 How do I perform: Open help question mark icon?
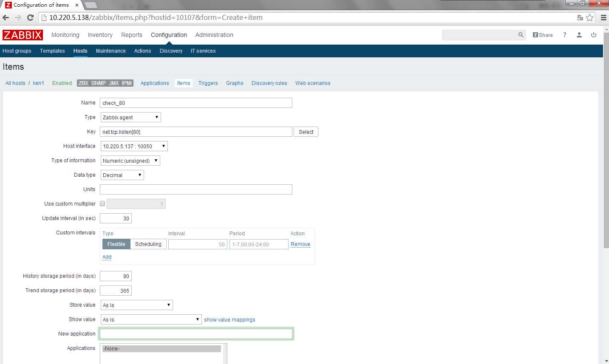coord(565,35)
